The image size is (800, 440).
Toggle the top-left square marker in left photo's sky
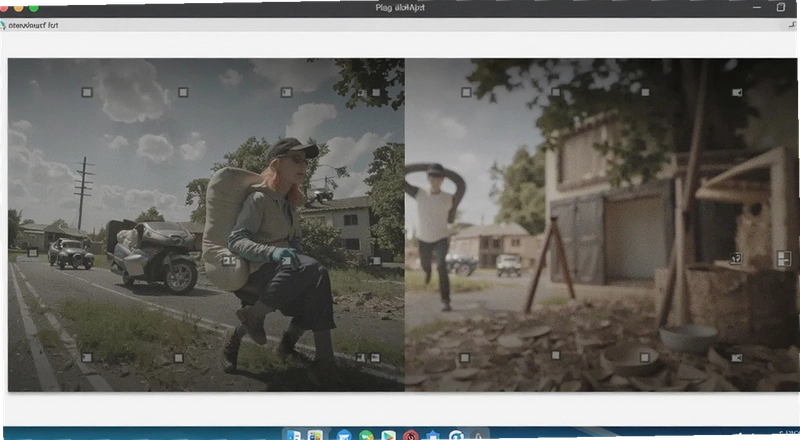pyautogui.click(x=87, y=92)
